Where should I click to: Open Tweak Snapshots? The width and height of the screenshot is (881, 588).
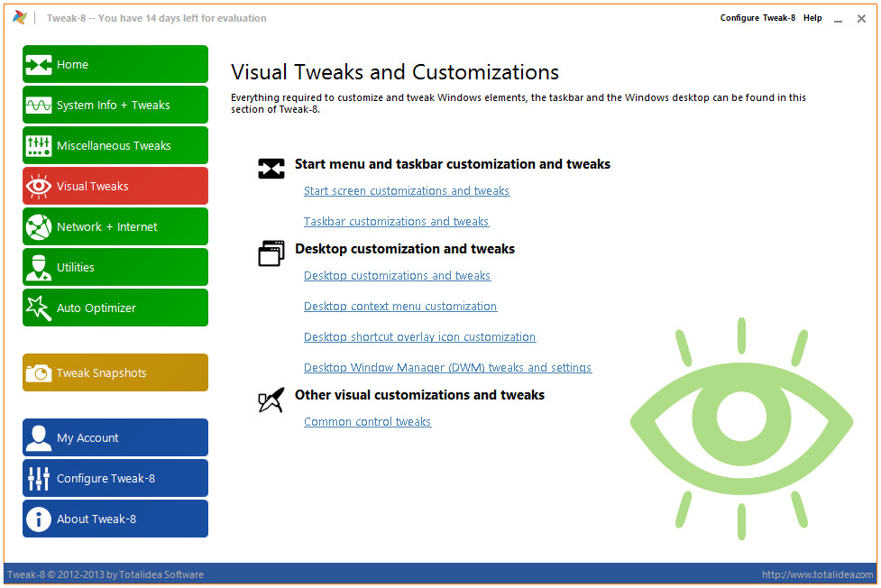[115, 372]
